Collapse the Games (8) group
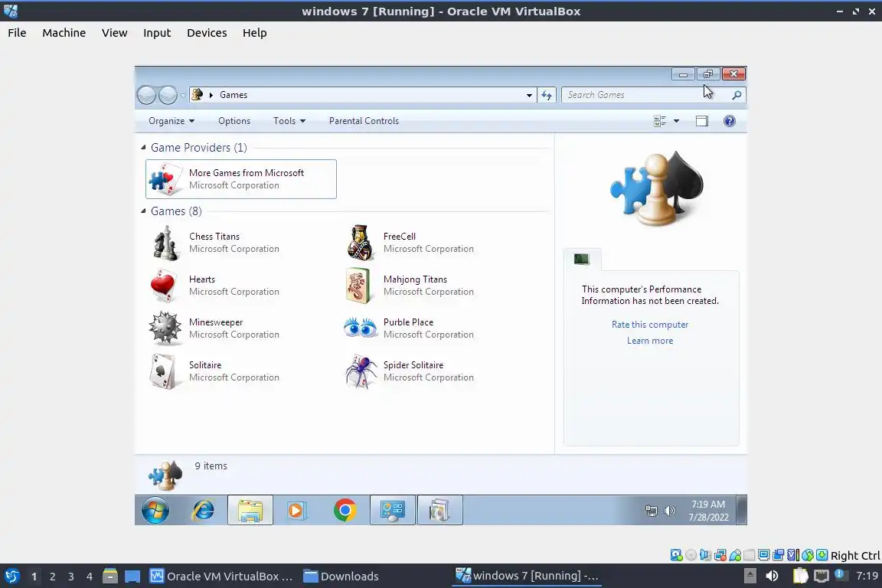This screenshot has height=588, width=882. (x=143, y=211)
